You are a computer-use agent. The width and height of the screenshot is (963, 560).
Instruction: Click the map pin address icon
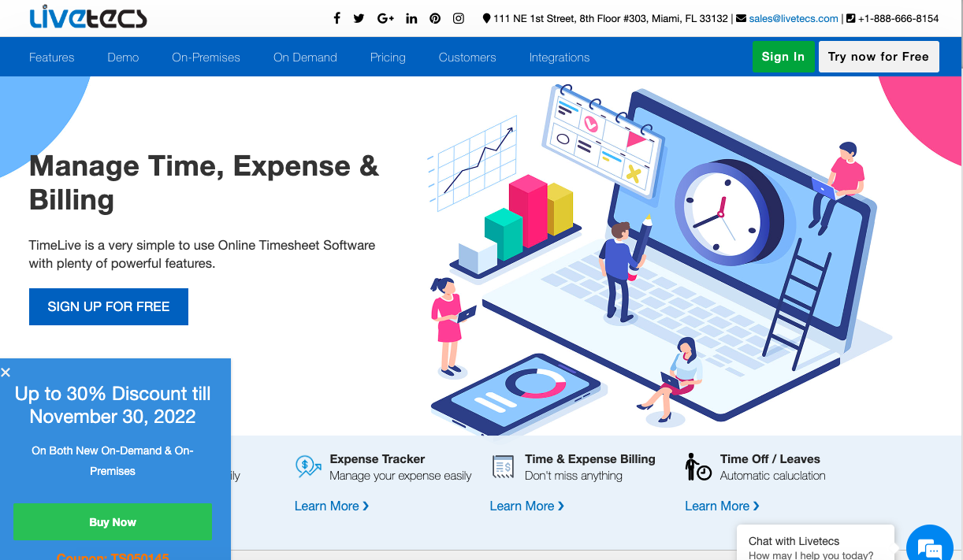[x=486, y=18]
